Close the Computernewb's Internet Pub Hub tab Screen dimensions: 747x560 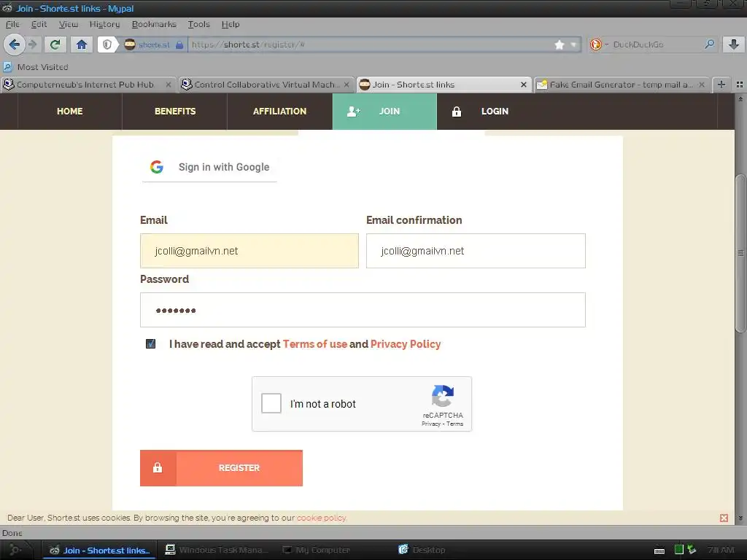169,85
